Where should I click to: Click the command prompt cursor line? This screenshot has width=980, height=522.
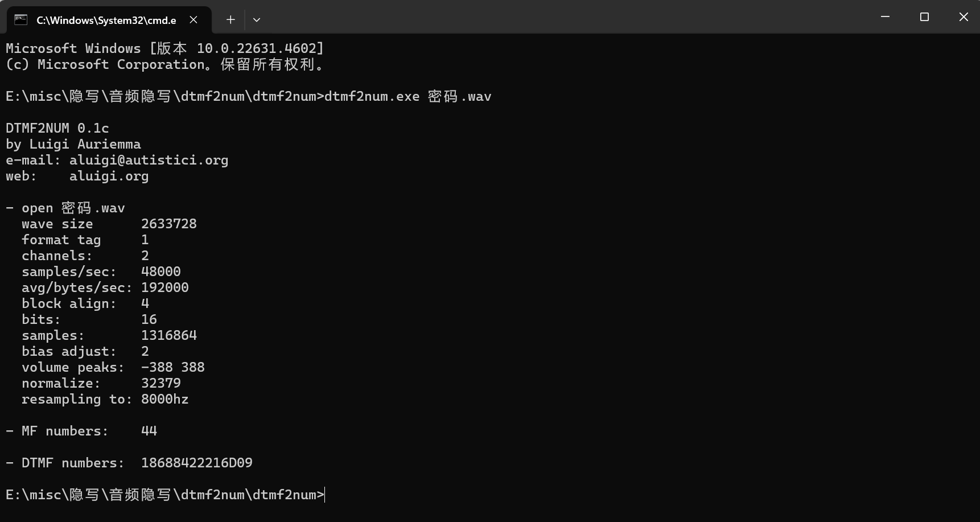pyautogui.click(x=165, y=495)
